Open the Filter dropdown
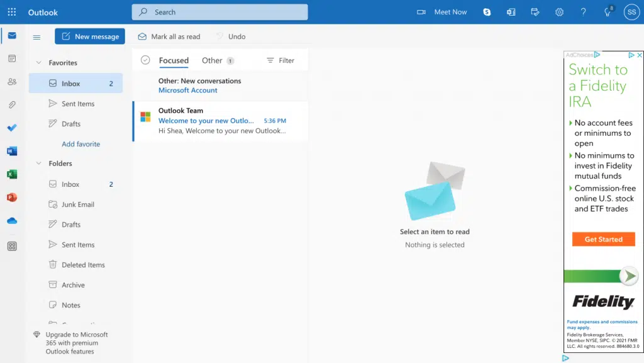644x363 pixels. point(280,60)
